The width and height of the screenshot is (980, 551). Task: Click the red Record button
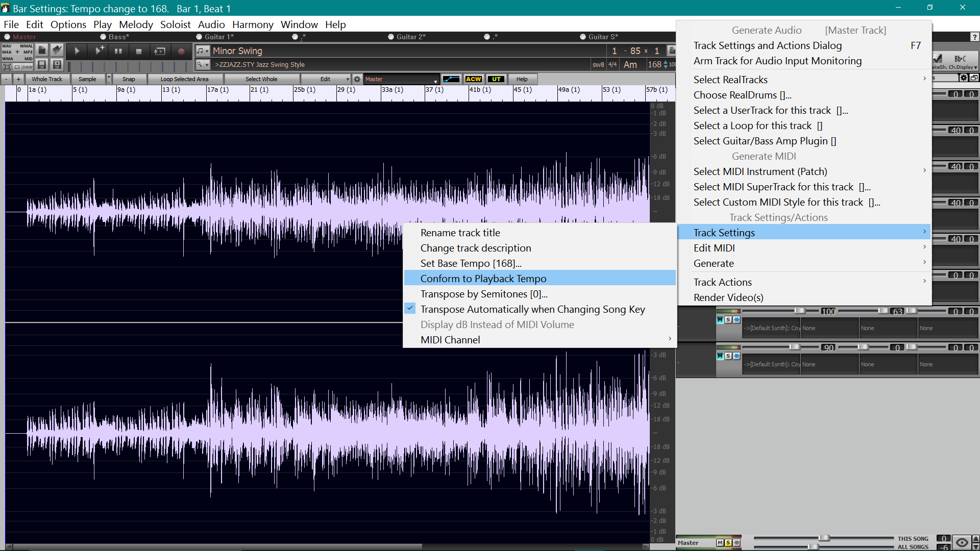(x=181, y=51)
